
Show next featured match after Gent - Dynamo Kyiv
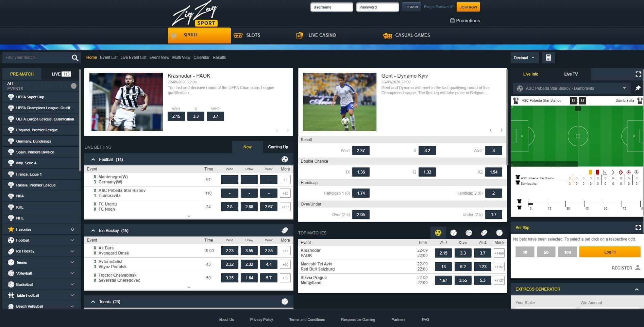(x=501, y=130)
